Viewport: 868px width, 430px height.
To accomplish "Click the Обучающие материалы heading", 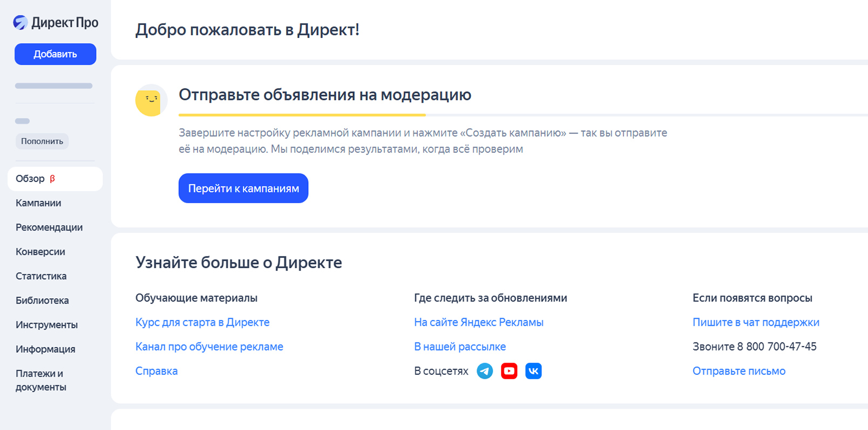I will pyautogui.click(x=196, y=298).
